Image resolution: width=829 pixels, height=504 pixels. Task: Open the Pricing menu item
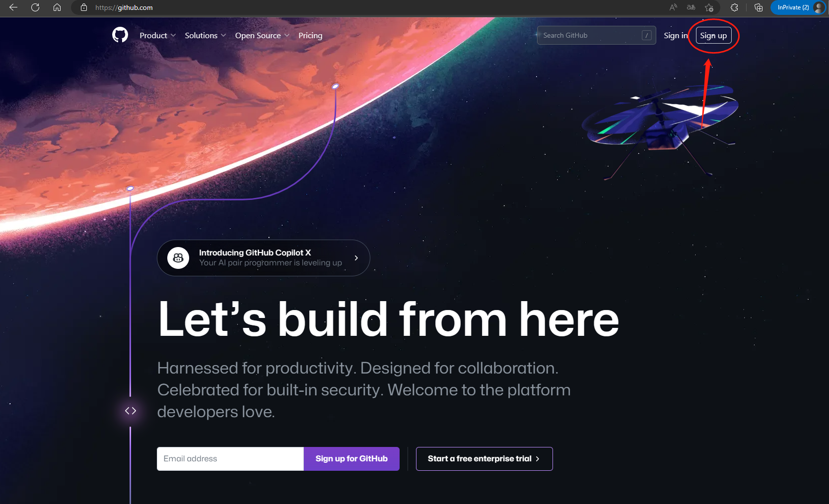[x=310, y=36]
